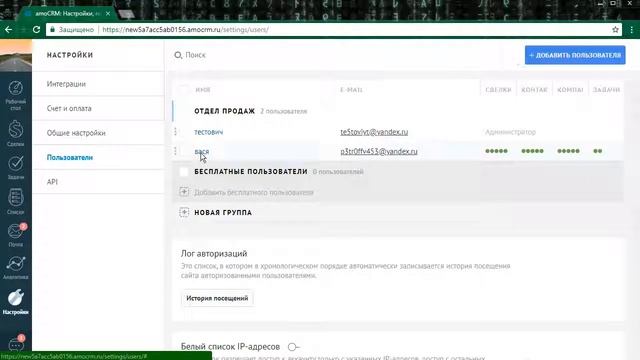
Task: Click email p3tr0ffv453@yandex.ru link
Action: pyautogui.click(x=379, y=151)
